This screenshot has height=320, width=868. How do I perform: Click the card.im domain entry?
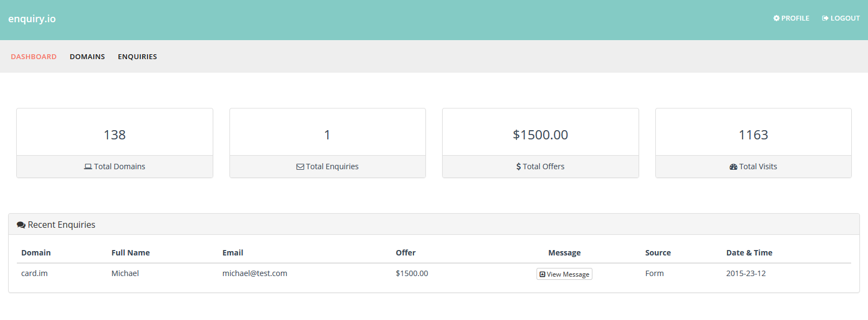coord(34,273)
